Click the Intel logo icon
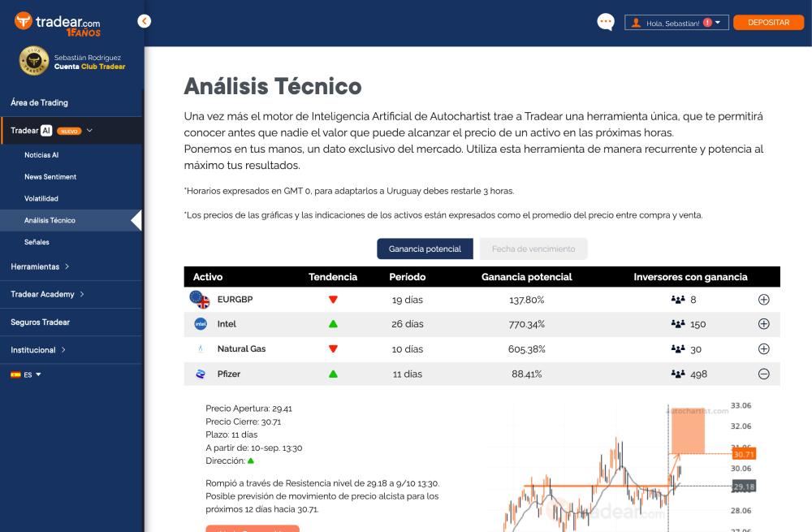Screen dimensions: 812x532 (201, 324)
